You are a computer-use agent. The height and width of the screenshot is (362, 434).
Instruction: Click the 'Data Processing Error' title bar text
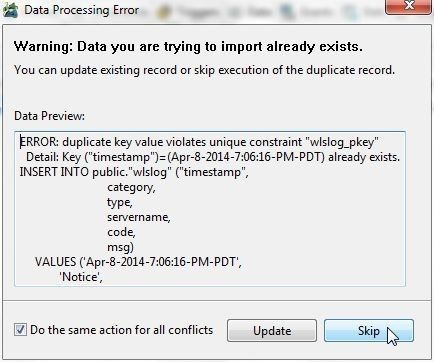click(x=82, y=10)
